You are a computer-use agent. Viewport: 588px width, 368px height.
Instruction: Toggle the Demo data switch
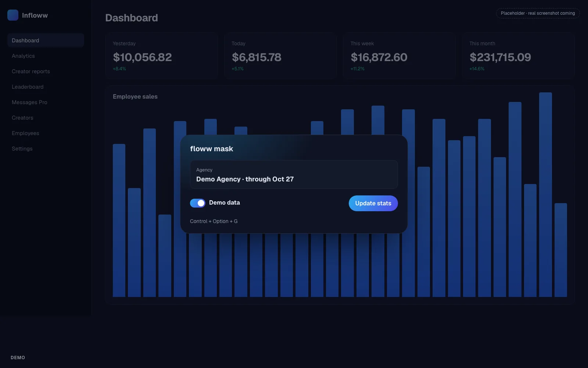point(198,203)
